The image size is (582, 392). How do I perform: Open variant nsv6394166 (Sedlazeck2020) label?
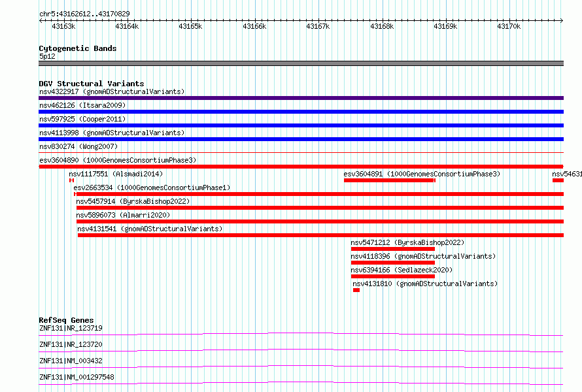[x=402, y=270]
